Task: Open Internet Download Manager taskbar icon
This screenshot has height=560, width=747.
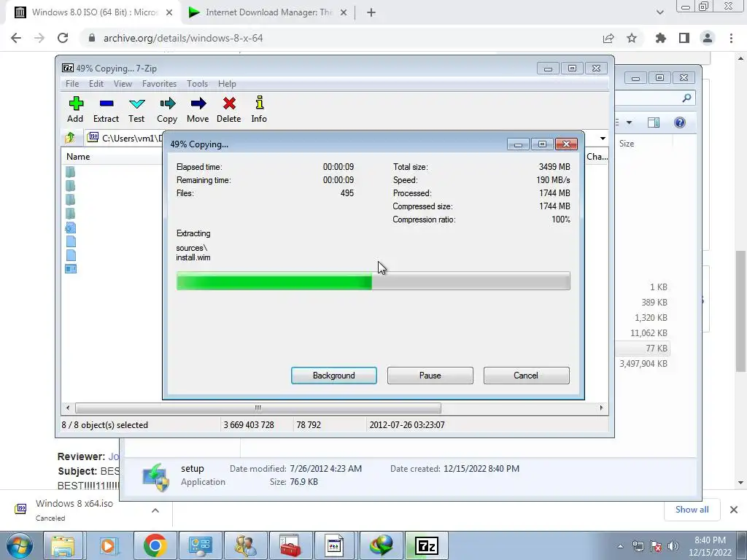Action: point(381,545)
